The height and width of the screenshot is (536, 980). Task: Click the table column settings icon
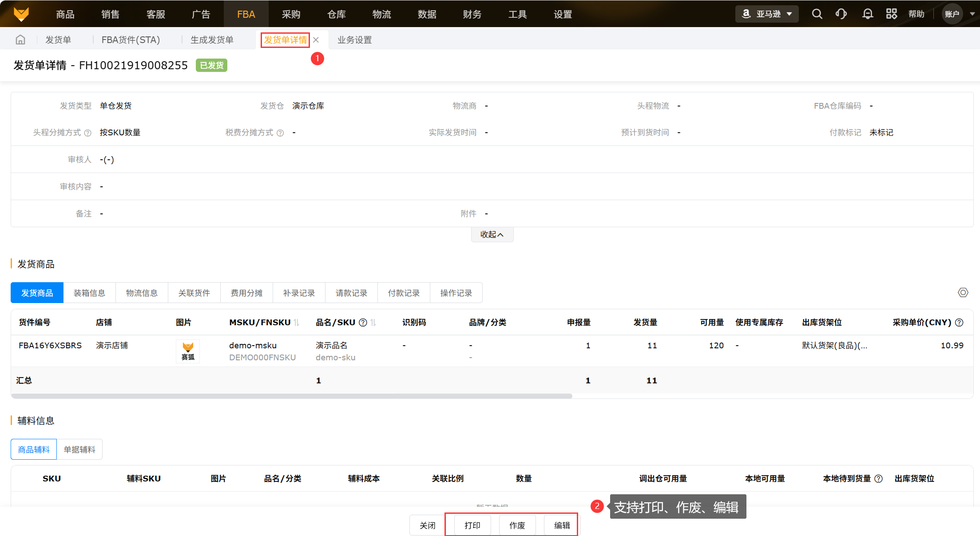(x=963, y=292)
